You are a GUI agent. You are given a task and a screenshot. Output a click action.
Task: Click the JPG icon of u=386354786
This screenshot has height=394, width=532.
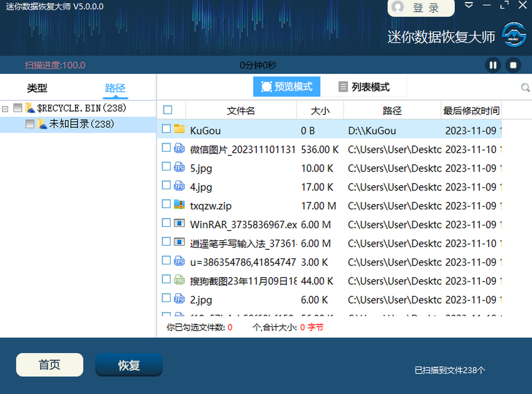click(179, 261)
